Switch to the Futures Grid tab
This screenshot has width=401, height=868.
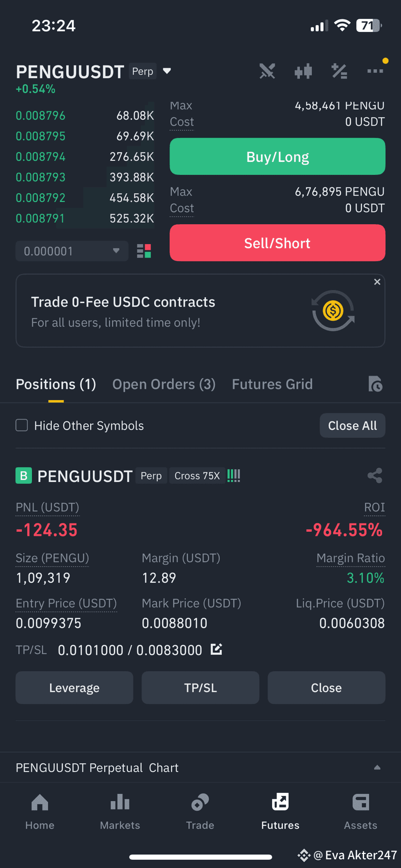(x=272, y=384)
